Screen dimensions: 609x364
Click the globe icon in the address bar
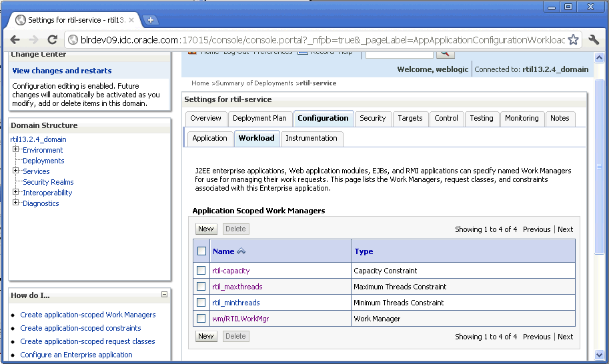(x=73, y=39)
